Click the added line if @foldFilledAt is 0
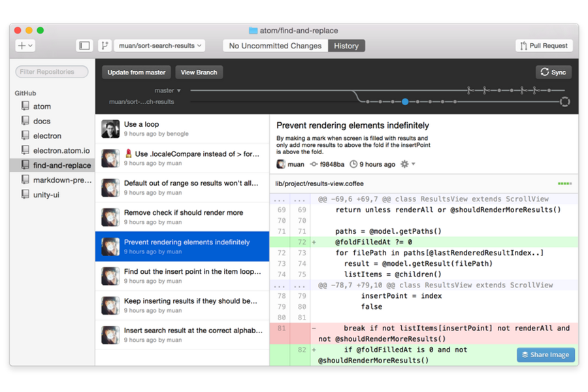 (x=424, y=355)
